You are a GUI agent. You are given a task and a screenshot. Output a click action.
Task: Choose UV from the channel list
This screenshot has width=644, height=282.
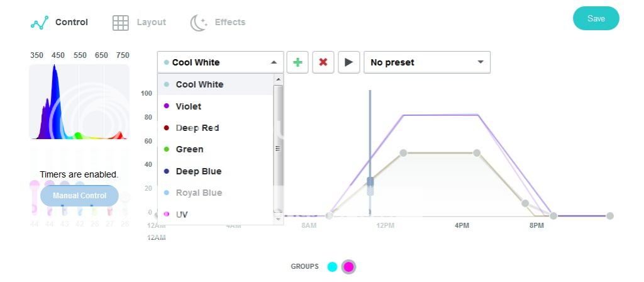tap(182, 215)
